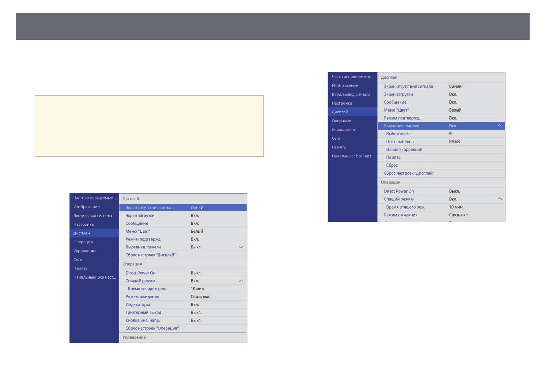Select Direct Power On below expanded Выравнив. панели
This screenshot has width=555, height=392.
click(x=399, y=191)
